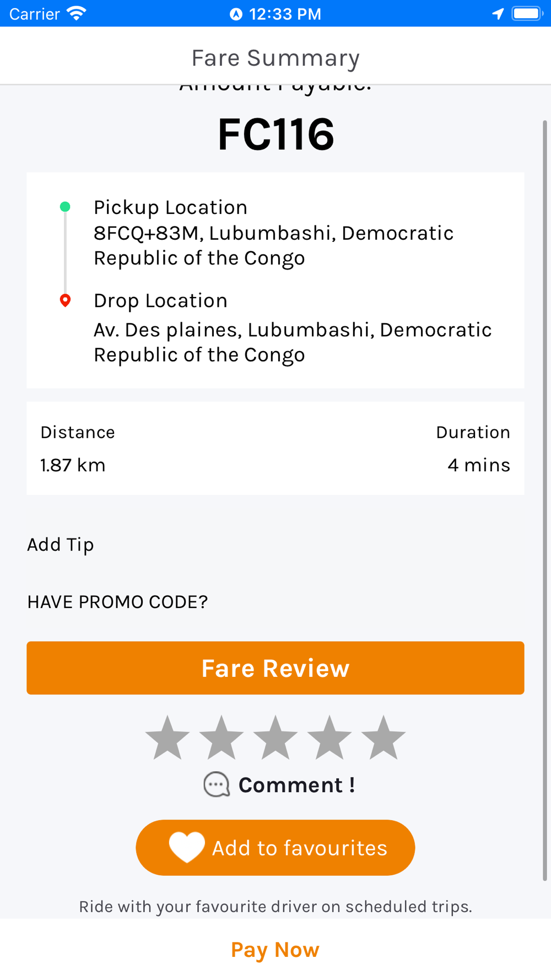The height and width of the screenshot is (980, 551).
Task: Select the second rating star
Action: pyautogui.click(x=222, y=739)
